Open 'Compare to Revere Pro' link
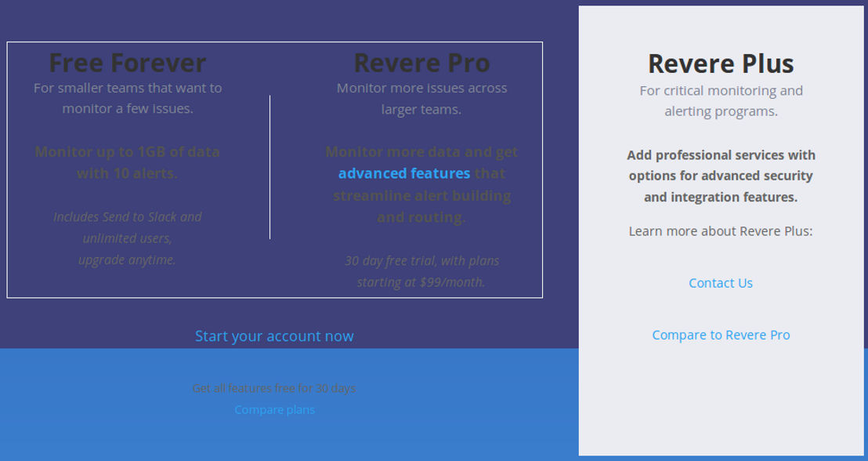 [721, 336]
